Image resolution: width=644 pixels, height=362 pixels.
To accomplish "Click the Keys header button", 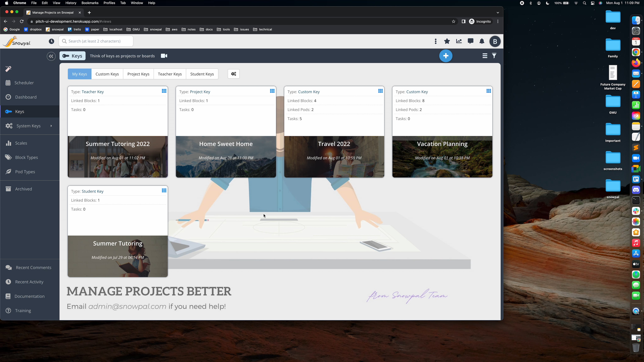I will [72, 56].
